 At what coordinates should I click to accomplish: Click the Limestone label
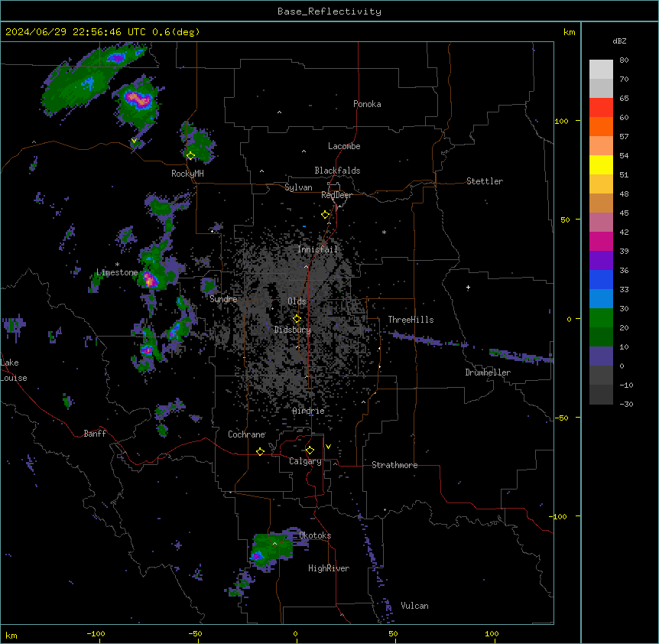[117, 272]
